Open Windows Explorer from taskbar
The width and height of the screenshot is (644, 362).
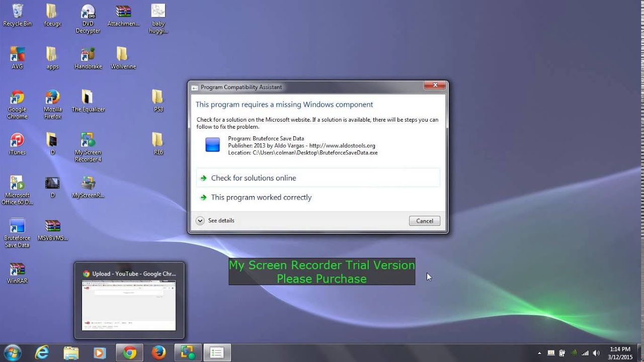pyautogui.click(x=71, y=353)
